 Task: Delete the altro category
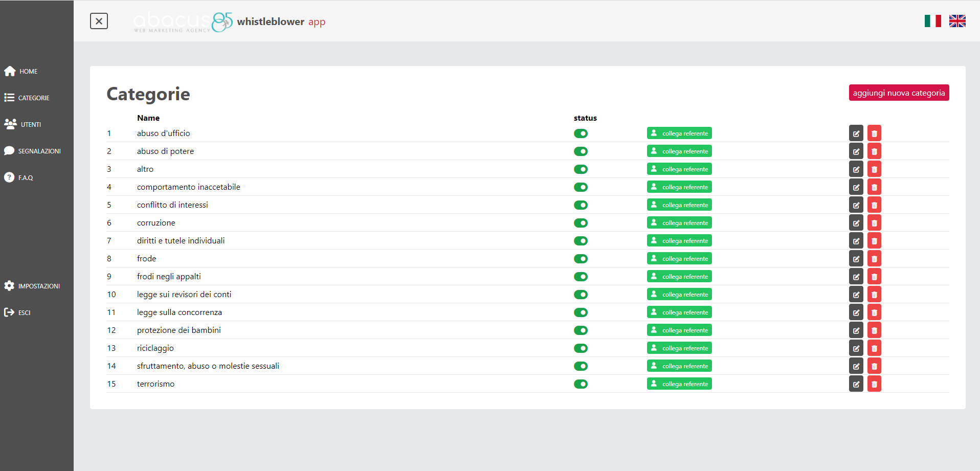coord(874,169)
